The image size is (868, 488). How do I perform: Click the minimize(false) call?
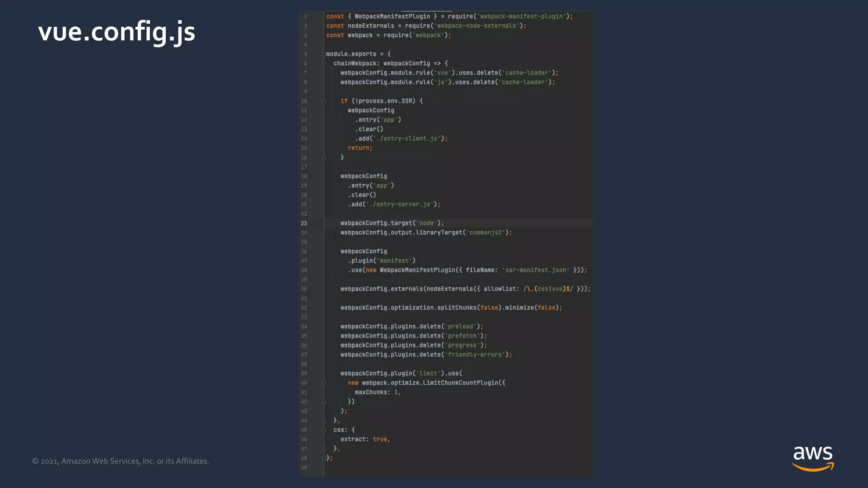pyautogui.click(x=531, y=308)
